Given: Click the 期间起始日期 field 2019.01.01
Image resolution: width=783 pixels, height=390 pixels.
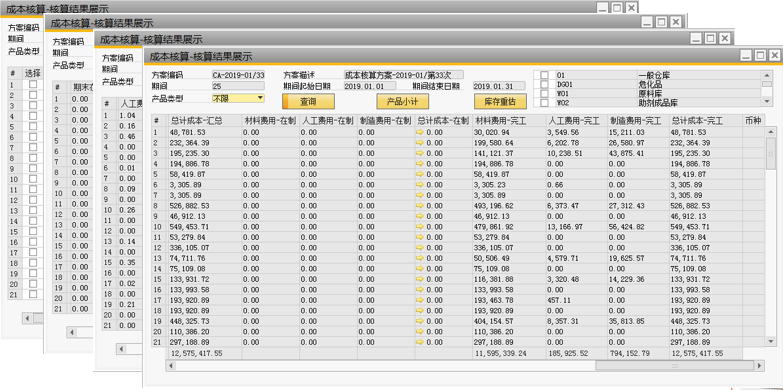Looking at the screenshot, I should click(370, 86).
